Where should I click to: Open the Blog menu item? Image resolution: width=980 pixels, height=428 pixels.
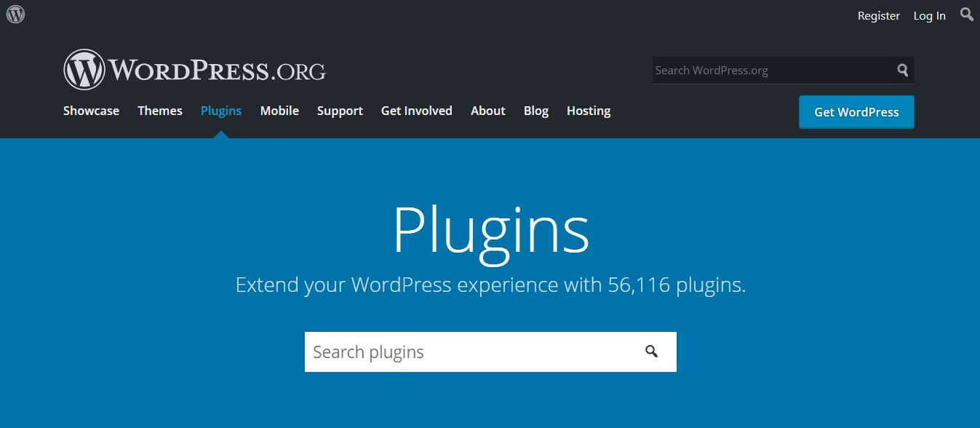pyautogui.click(x=536, y=111)
